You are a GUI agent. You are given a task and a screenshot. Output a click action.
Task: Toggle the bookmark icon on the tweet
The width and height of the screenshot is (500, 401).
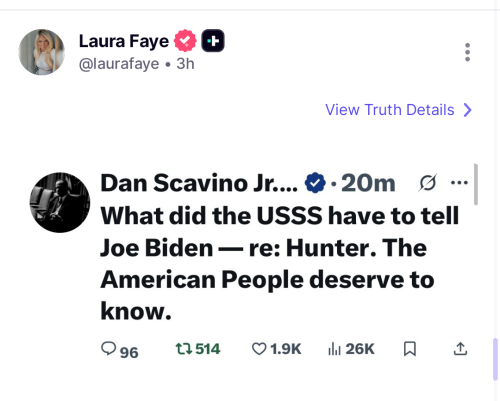(410, 349)
